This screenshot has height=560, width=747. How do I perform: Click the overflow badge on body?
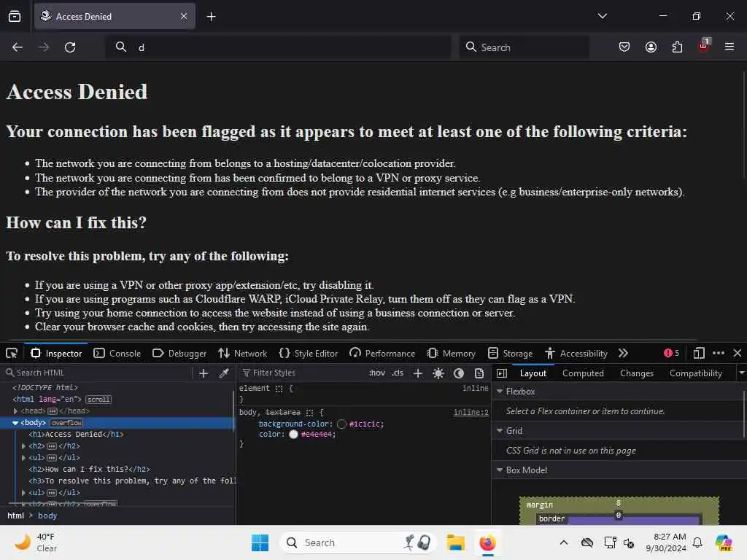(66, 423)
